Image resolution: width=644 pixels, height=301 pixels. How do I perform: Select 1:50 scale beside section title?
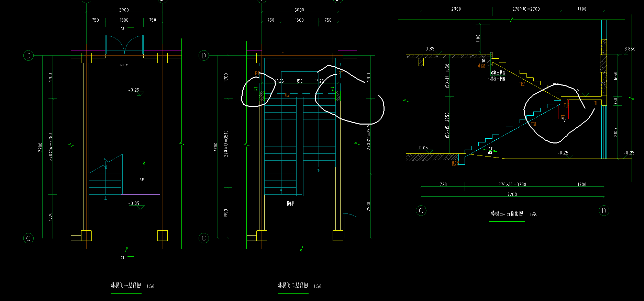coord(533,215)
